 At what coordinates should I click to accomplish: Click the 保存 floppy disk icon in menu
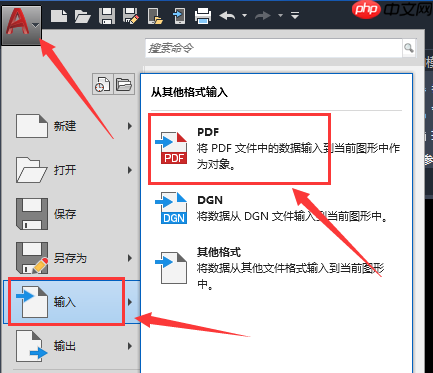click(32, 214)
